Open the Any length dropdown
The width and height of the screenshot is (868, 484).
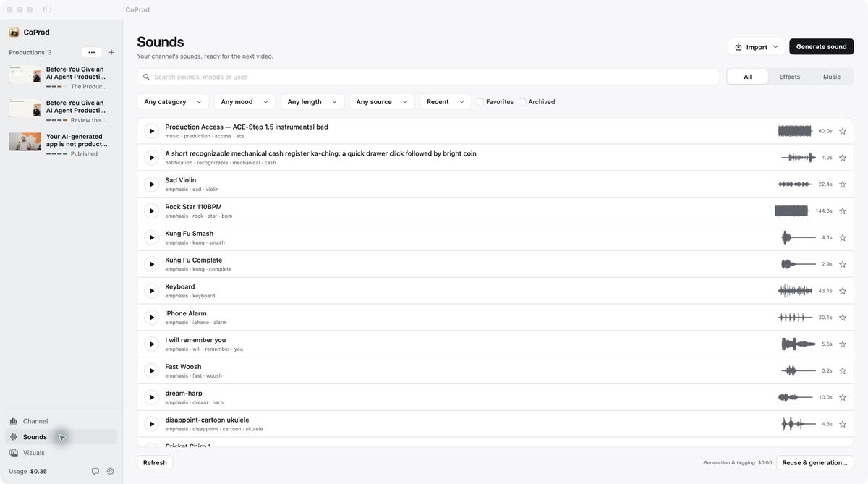(x=312, y=102)
